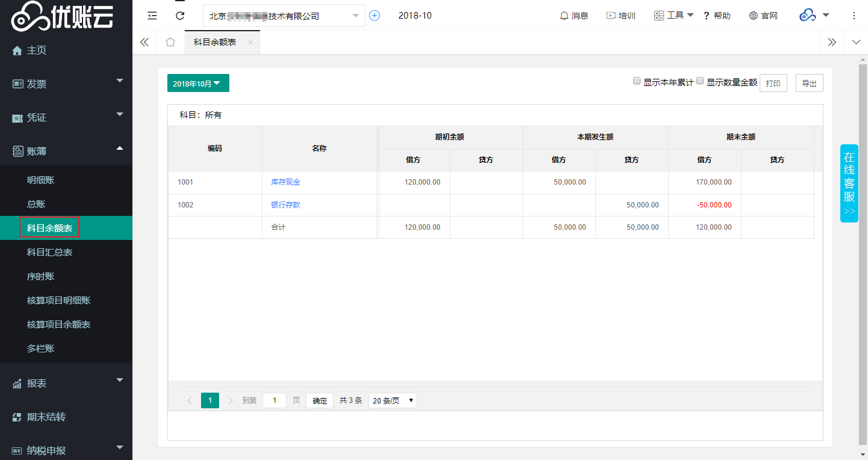Click the 期初余额 column header
This screenshot has height=460, width=868.
pyautogui.click(x=450, y=137)
